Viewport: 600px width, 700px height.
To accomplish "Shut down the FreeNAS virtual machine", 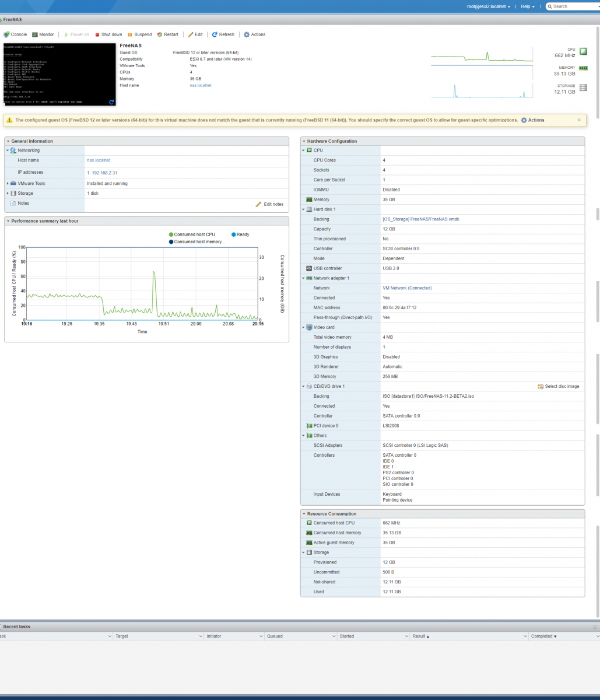I will click(x=108, y=34).
